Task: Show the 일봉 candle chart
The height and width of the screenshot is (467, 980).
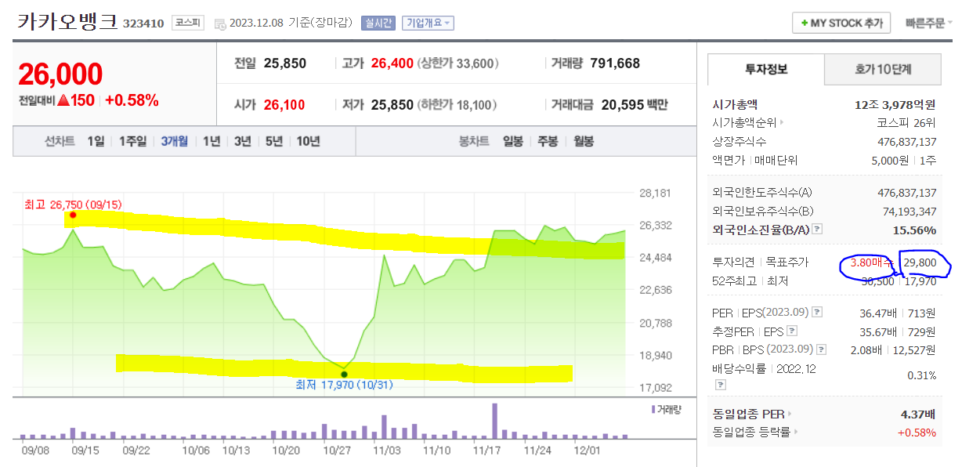Action: (x=513, y=141)
